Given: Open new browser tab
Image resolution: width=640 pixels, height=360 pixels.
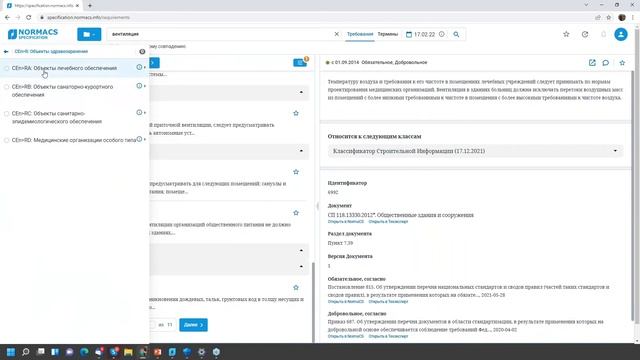Looking at the screenshot, I should coord(90,5).
